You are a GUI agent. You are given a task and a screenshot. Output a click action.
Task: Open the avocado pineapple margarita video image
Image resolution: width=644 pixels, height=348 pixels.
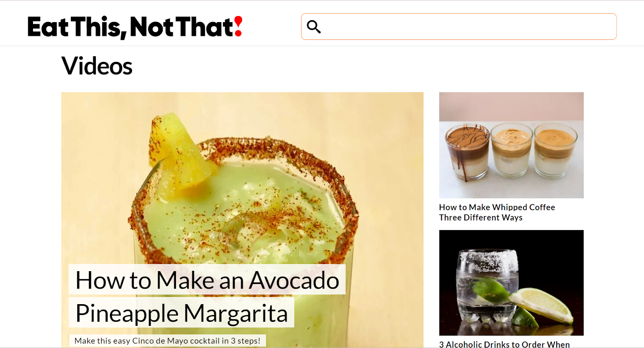[x=242, y=220]
